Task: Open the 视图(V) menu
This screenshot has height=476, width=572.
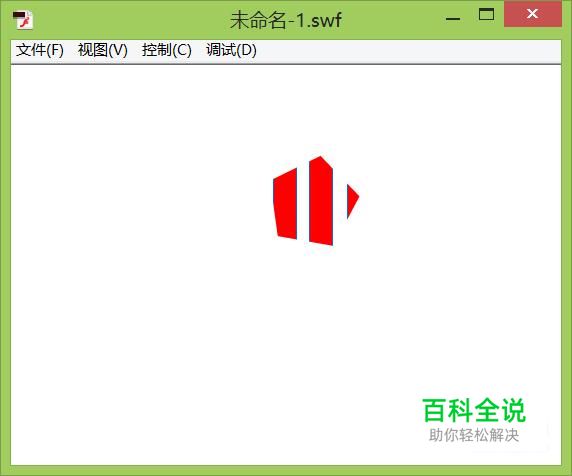Action: pos(103,50)
